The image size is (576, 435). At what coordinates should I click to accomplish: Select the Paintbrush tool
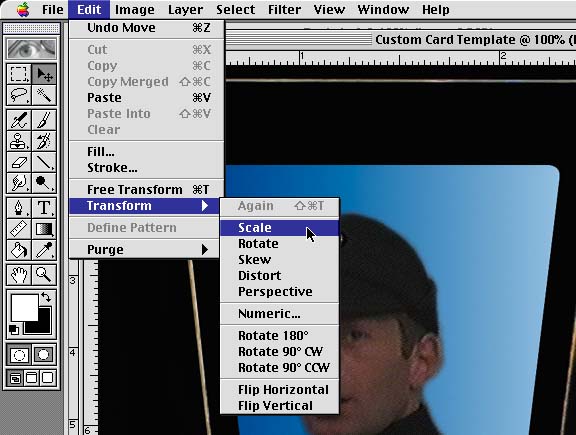[44, 120]
